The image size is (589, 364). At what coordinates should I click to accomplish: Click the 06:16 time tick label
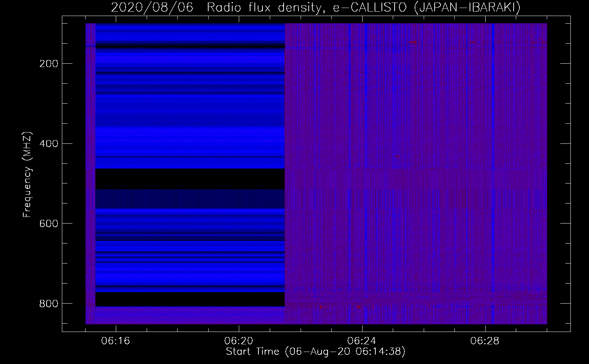click(x=116, y=341)
